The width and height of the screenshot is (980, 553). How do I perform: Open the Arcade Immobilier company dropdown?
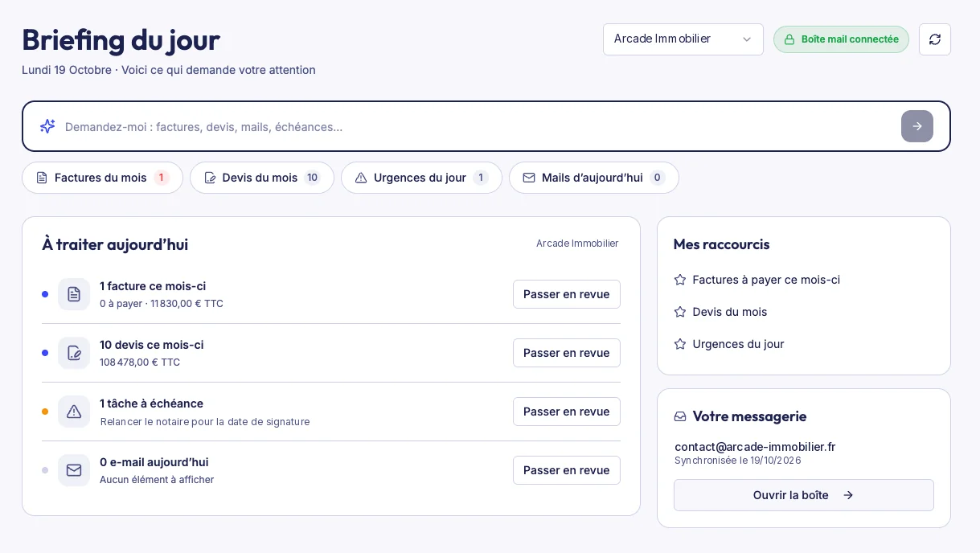[x=683, y=39]
